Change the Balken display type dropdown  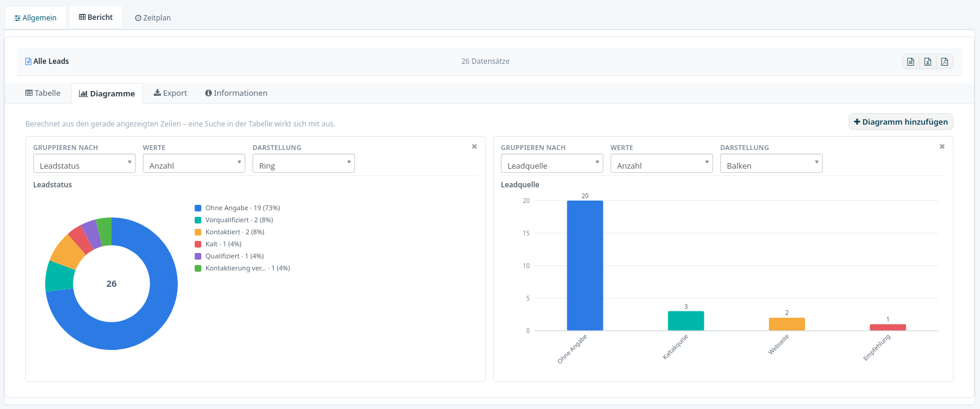click(x=771, y=163)
